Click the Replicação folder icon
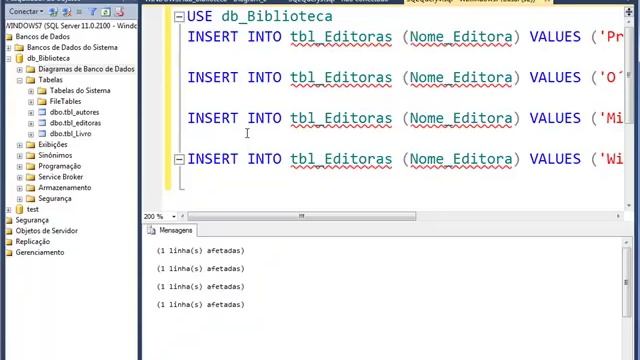 [9, 242]
